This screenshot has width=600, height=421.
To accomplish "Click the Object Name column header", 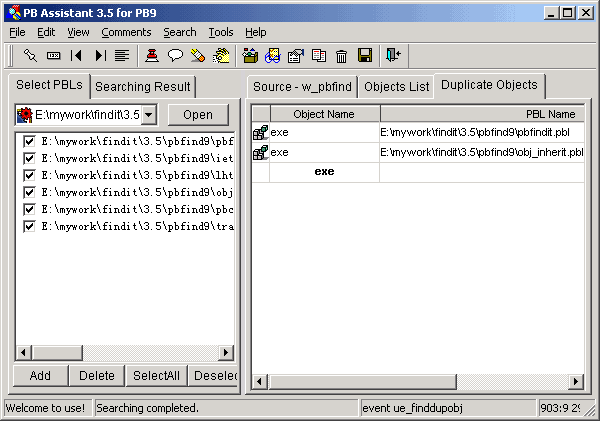I will click(x=324, y=114).
